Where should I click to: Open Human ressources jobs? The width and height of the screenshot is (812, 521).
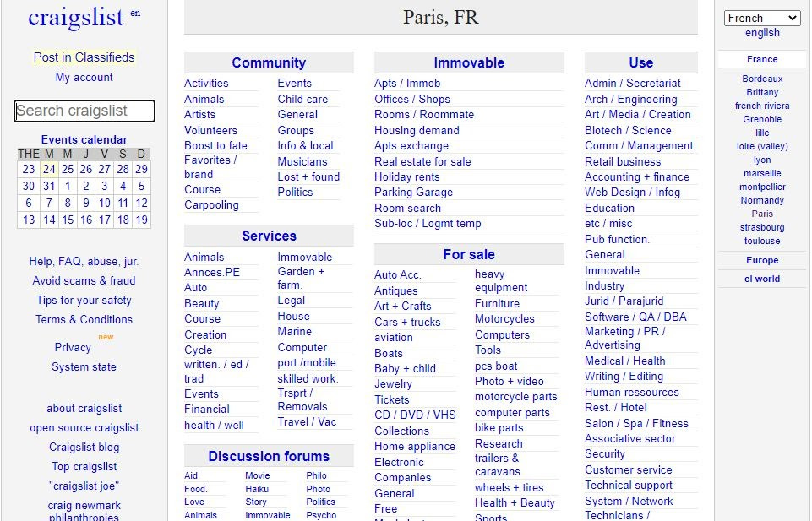coord(632,392)
